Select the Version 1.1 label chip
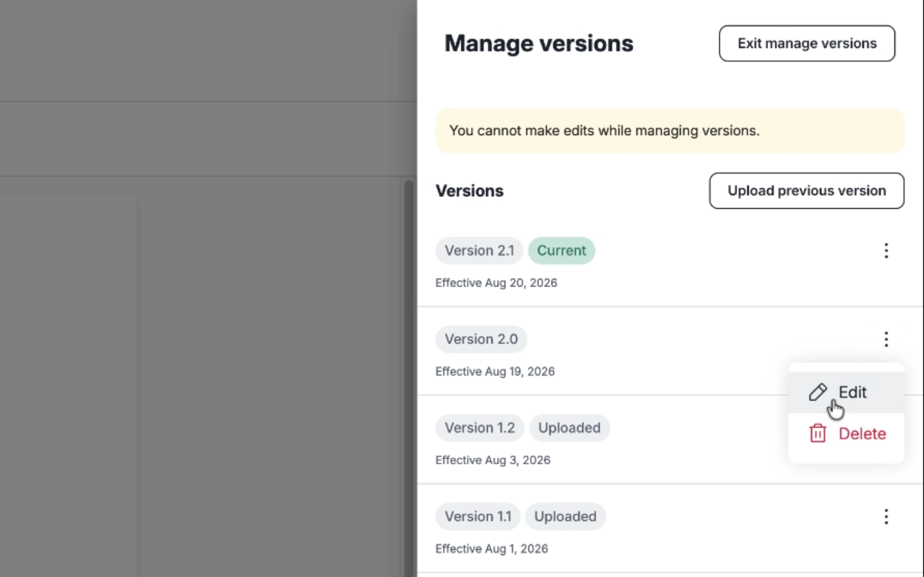This screenshot has width=924, height=577. coord(478,517)
